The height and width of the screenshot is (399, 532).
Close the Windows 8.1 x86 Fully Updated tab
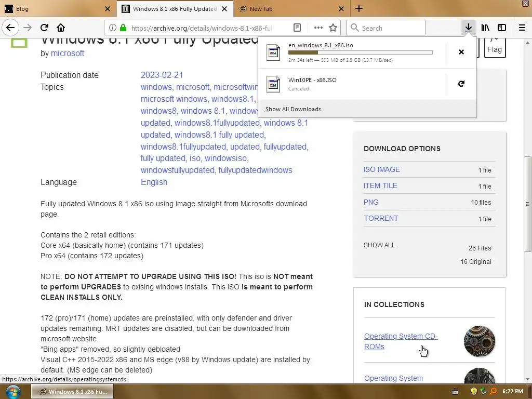[224, 9]
